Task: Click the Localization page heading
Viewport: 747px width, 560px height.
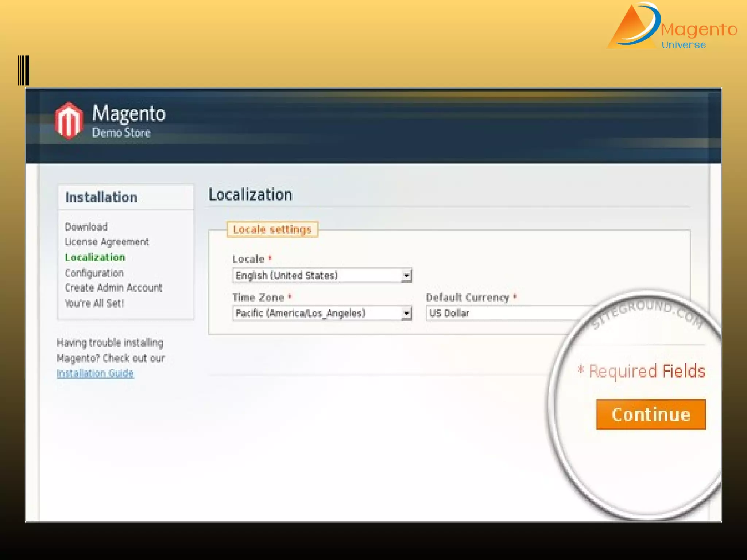Action: (x=250, y=195)
